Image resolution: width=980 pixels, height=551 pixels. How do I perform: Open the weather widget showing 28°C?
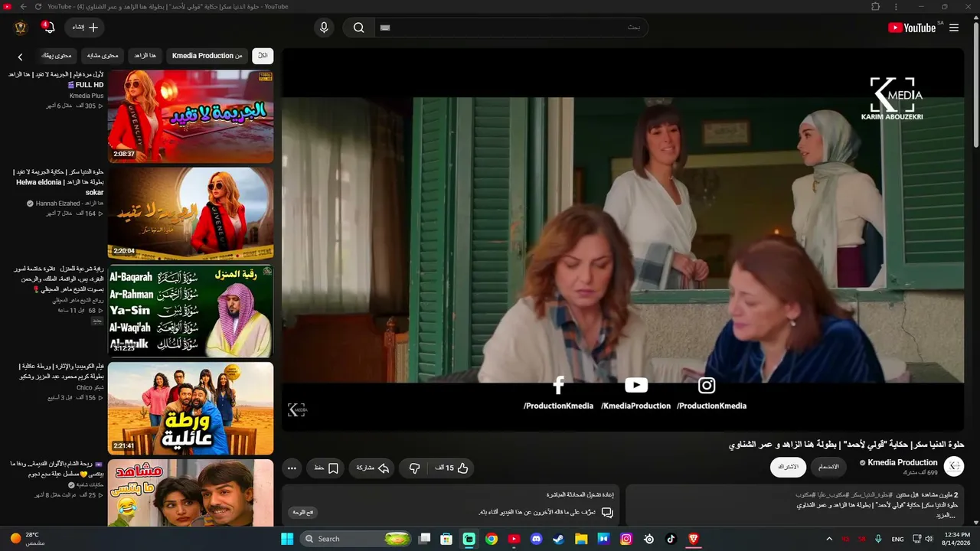[x=27, y=539]
